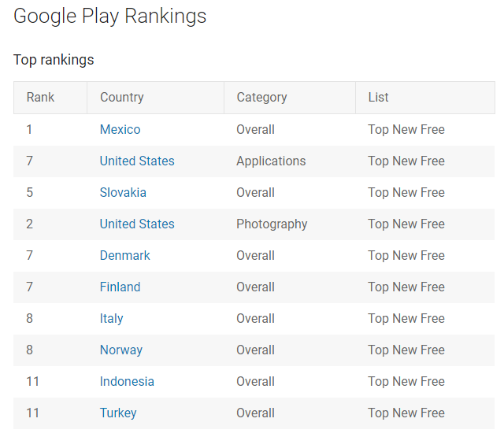Click the Photography category cell
504x437 pixels.
pyautogui.click(x=272, y=224)
